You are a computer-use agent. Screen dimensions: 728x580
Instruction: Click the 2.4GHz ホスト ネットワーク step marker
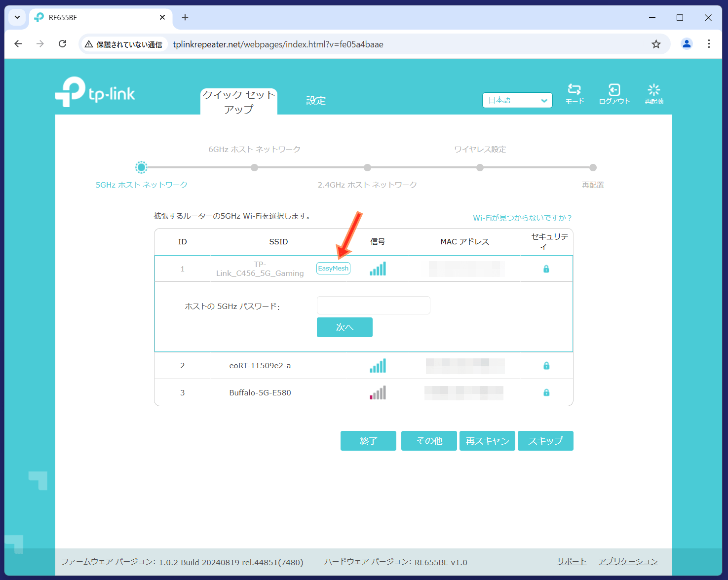point(367,167)
